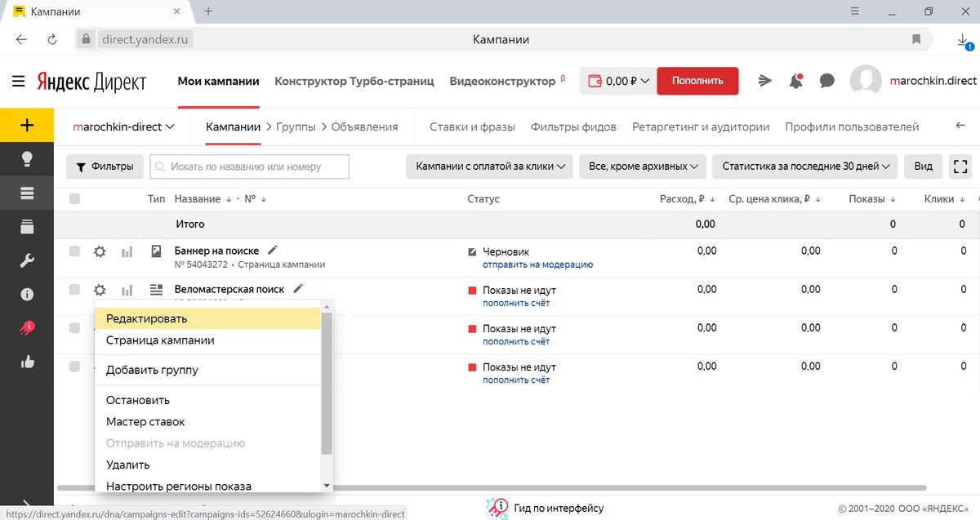This screenshot has width=980, height=520.
Task: Bookmark the page icon in address bar
Action: 917,39
